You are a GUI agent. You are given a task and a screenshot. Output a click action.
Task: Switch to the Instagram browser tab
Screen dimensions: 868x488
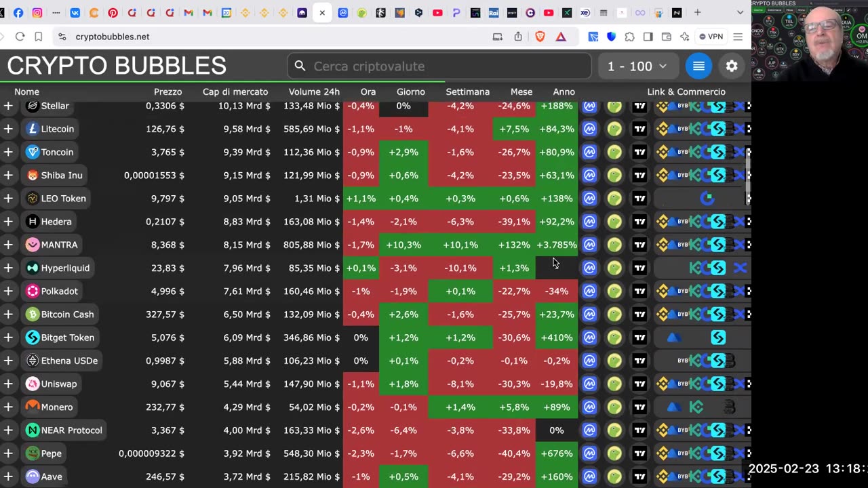point(37,12)
